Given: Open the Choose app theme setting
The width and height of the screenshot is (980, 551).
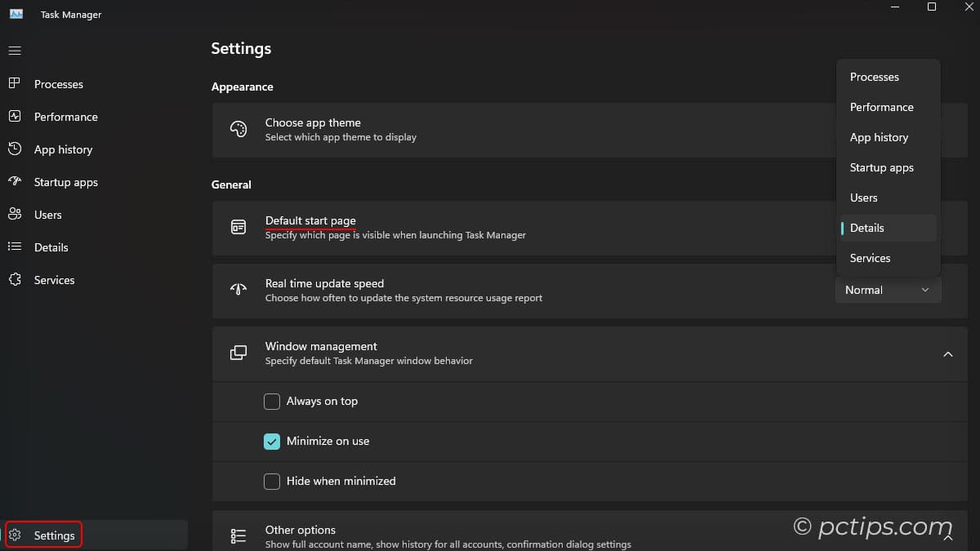Looking at the screenshot, I should coord(490,129).
